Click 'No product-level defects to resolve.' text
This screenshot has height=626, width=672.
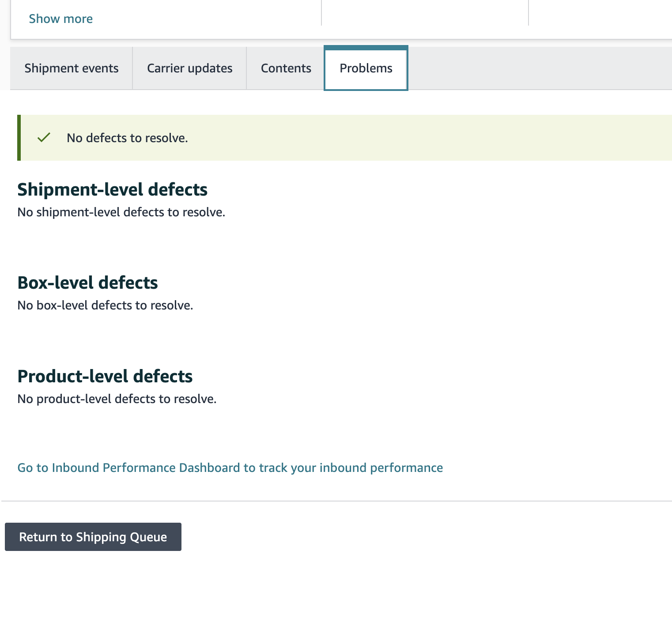[117, 399]
